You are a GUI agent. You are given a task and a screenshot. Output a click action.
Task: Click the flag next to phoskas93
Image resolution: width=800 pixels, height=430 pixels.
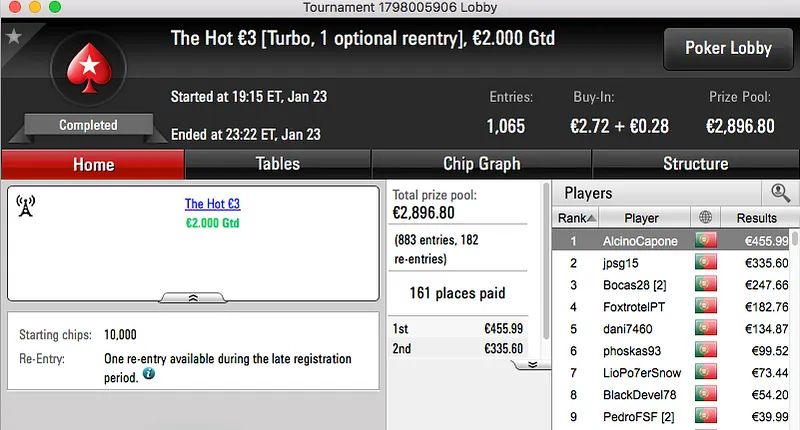(705, 351)
